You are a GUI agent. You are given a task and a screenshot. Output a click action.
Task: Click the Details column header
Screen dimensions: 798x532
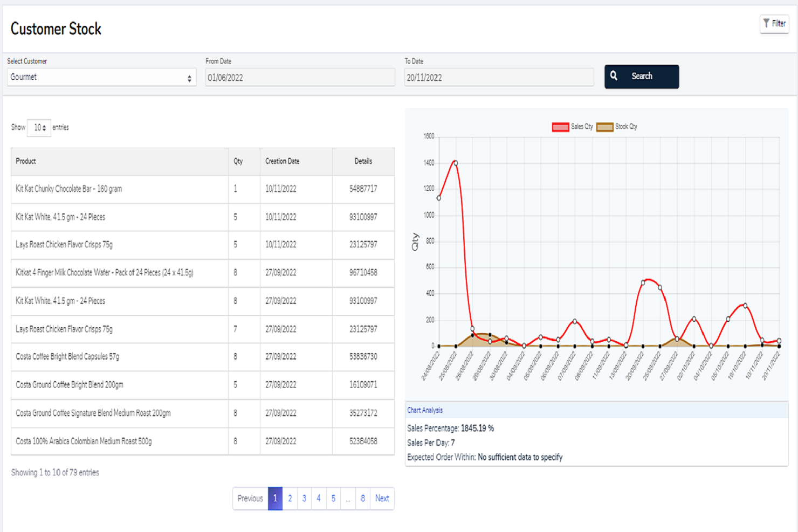363,161
